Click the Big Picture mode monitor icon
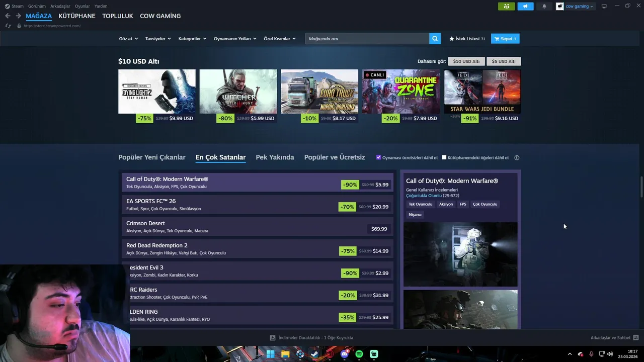 (x=604, y=6)
